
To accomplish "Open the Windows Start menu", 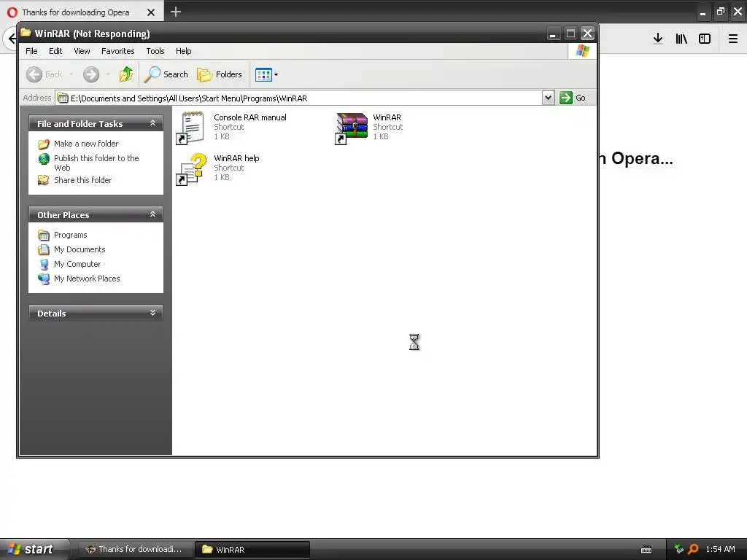I will [34, 549].
